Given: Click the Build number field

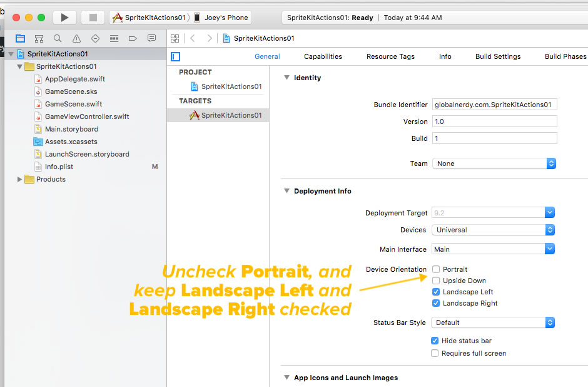Looking at the screenshot, I should coord(495,138).
